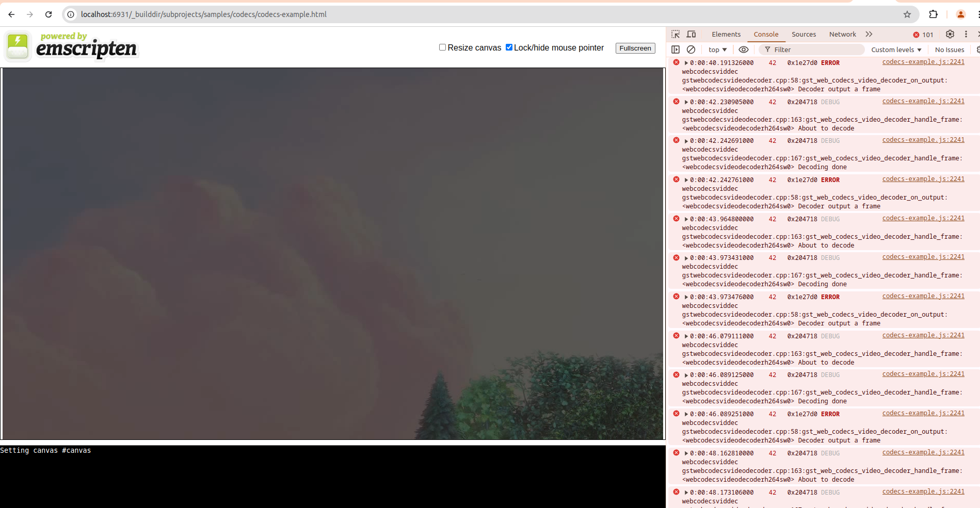Enable the Resize canvas checkbox
This screenshot has width=980, height=508.
(x=442, y=47)
